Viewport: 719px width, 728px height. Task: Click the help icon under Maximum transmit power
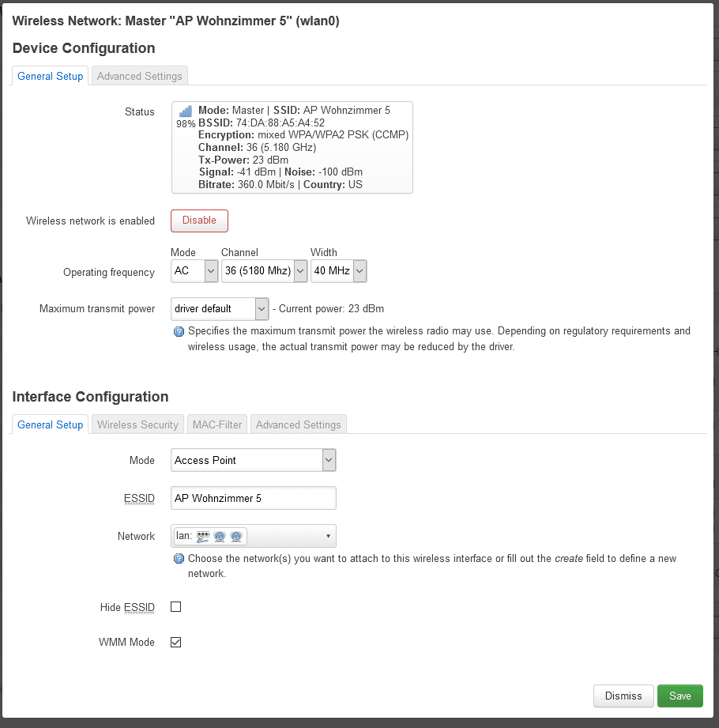pyautogui.click(x=179, y=331)
